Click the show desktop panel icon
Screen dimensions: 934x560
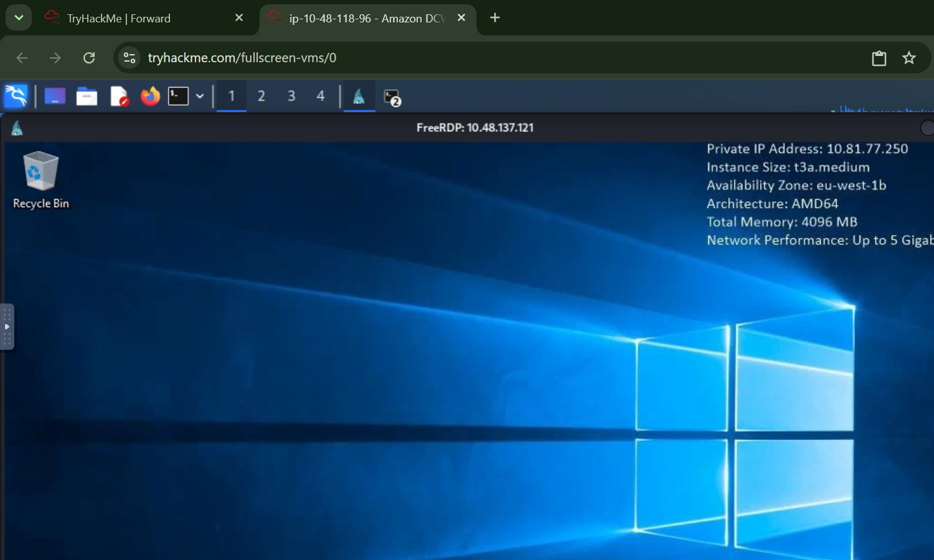pos(55,96)
